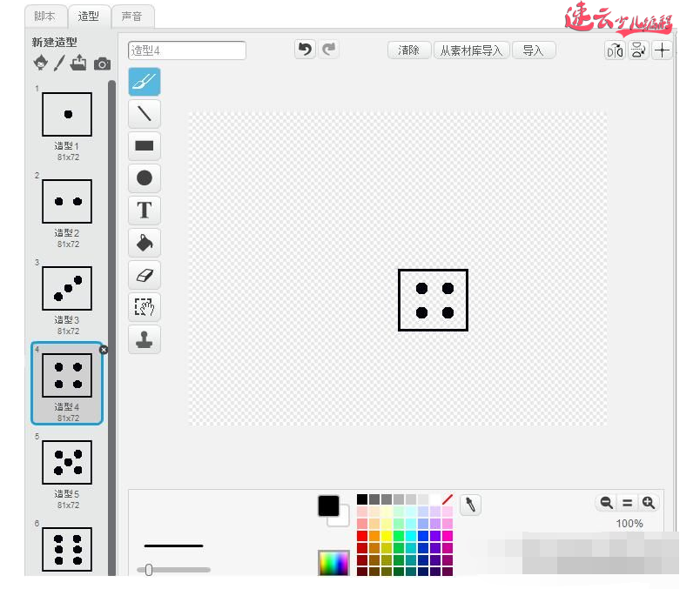
Task: Select the red color swatch
Action: [x=362, y=536]
